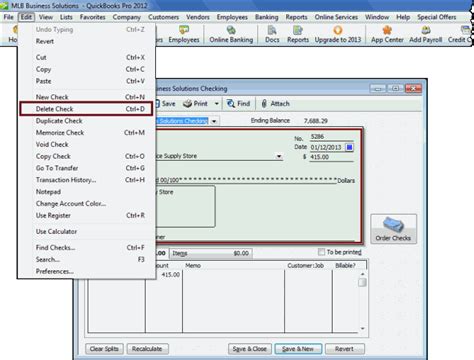Open the Print dropdown arrow
Viewport: 474px width, 360px height.
[x=217, y=104]
